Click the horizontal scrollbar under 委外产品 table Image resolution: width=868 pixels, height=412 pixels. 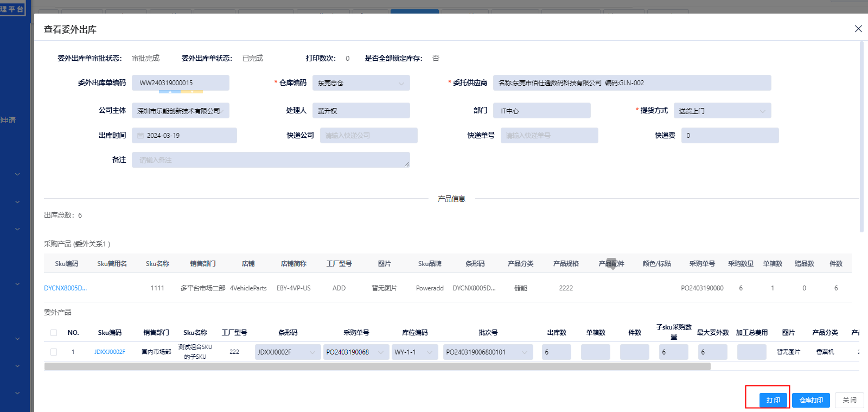point(378,367)
